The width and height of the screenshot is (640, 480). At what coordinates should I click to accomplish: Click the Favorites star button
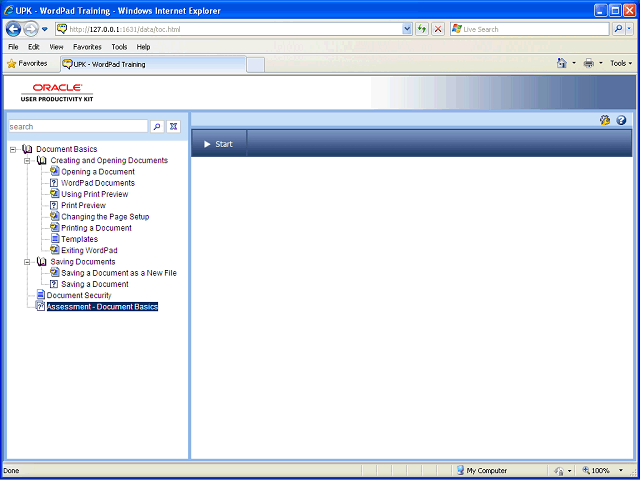(x=27, y=64)
